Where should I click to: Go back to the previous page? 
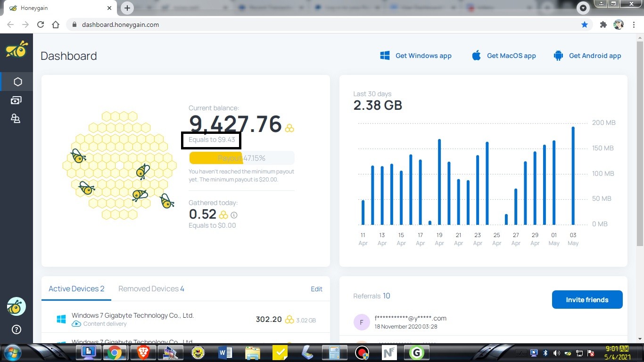(x=10, y=25)
